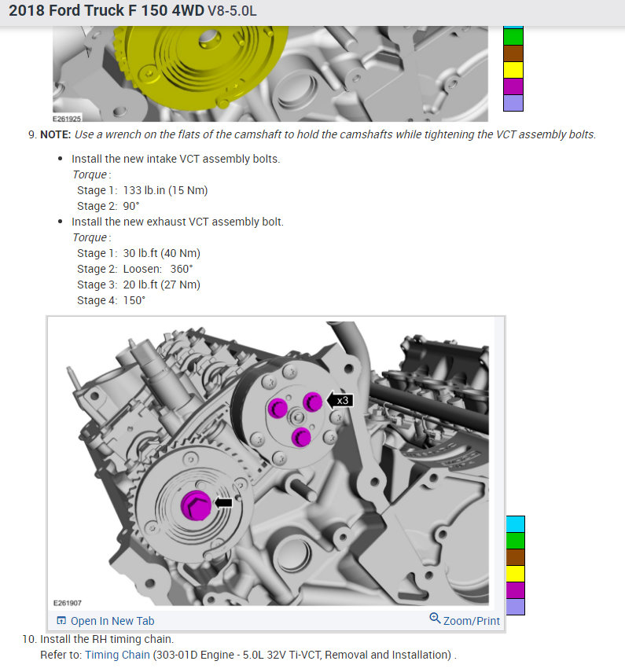Click 'Install the RH timing chain.' step text
Viewport: 625px width, 672px height.
(x=107, y=639)
